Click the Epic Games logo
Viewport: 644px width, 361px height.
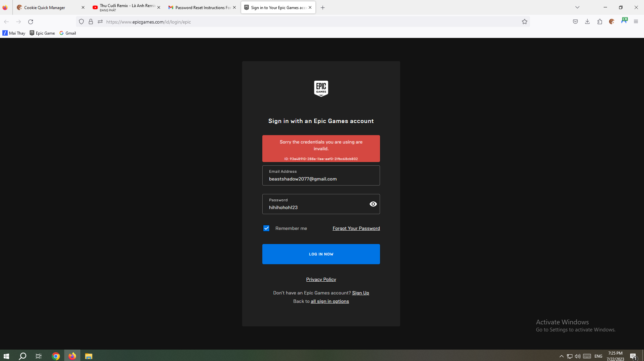[321, 88]
